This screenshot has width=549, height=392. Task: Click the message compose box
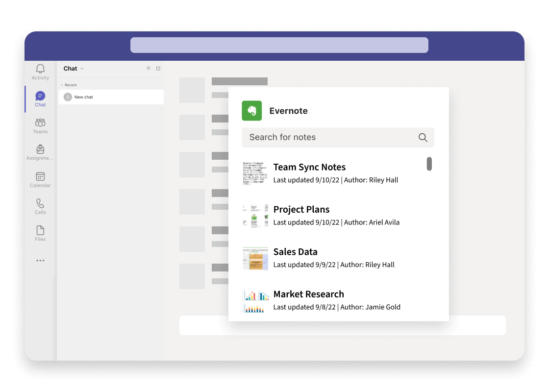pos(343,325)
